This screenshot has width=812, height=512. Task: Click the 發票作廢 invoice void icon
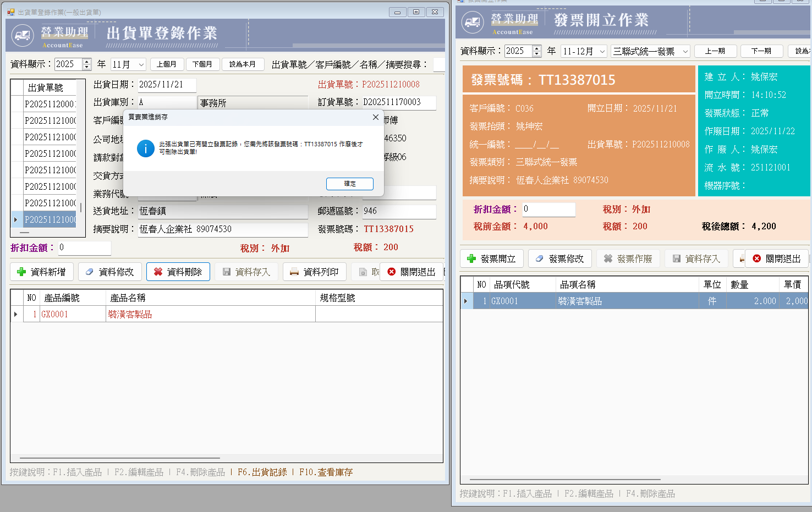tap(608, 258)
